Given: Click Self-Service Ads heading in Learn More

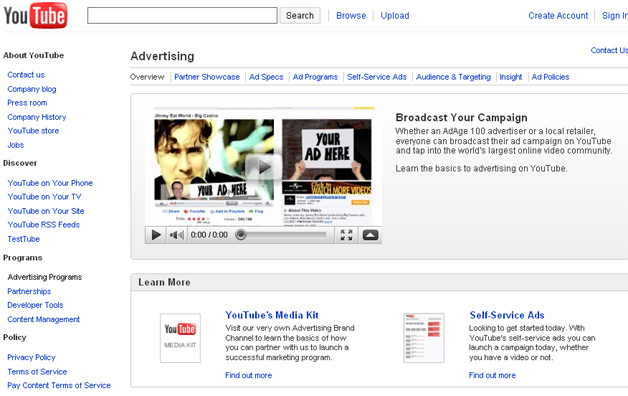Looking at the screenshot, I should [x=507, y=315].
